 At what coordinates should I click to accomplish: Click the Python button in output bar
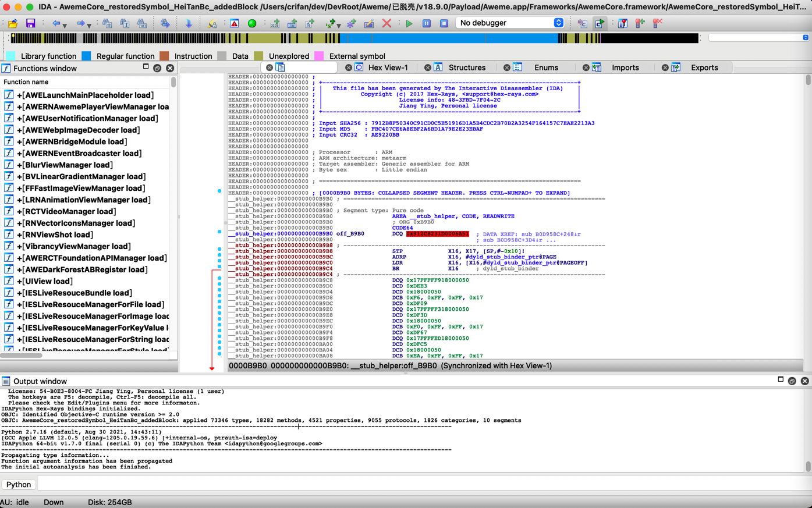coord(19,484)
